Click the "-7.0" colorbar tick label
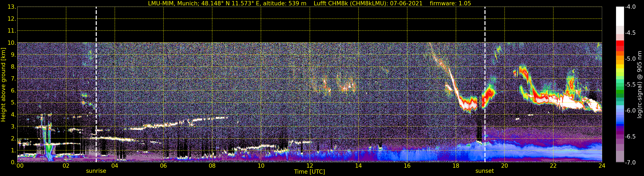The height and width of the screenshot is (176, 644). click(630, 163)
